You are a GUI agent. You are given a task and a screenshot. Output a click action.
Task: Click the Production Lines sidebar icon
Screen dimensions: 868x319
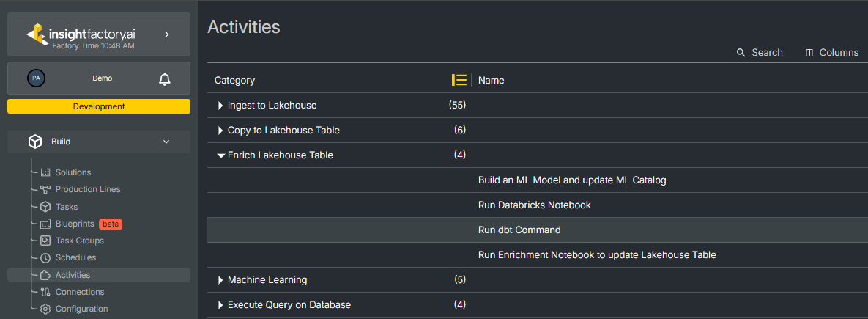(45, 189)
